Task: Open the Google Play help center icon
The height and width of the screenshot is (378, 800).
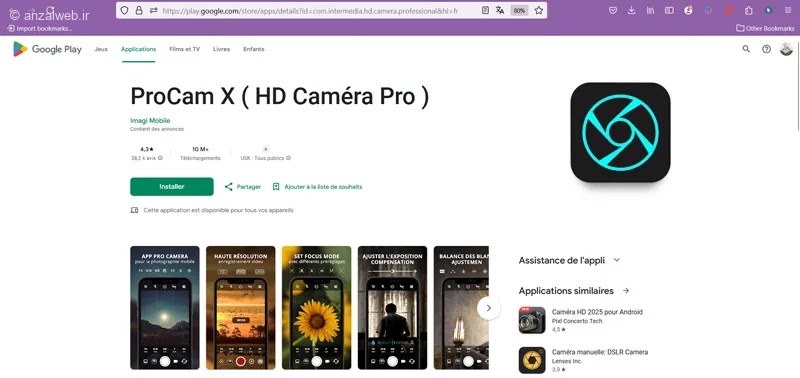Action: coord(766,49)
